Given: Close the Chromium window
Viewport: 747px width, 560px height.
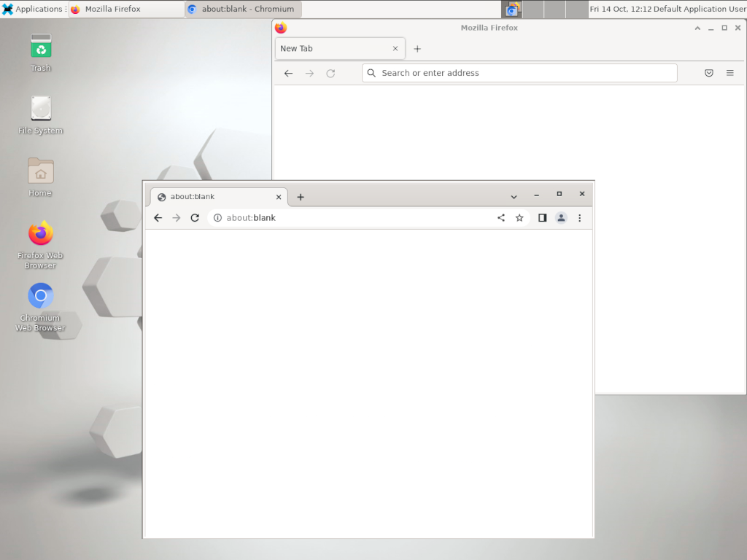Looking at the screenshot, I should tap(582, 194).
